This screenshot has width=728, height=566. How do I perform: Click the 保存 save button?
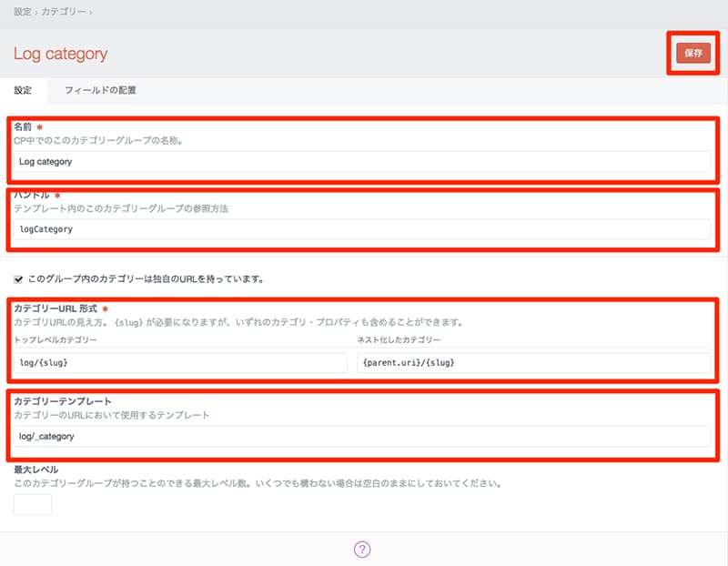coord(693,53)
